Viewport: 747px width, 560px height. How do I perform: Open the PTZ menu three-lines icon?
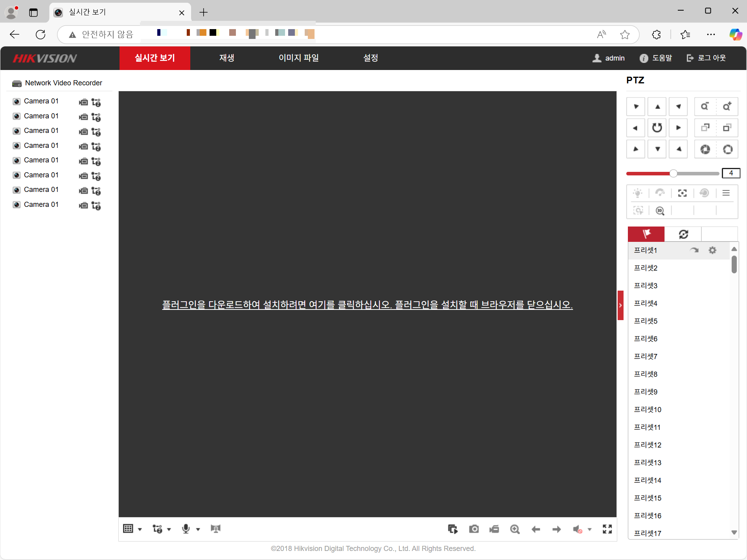(x=726, y=193)
